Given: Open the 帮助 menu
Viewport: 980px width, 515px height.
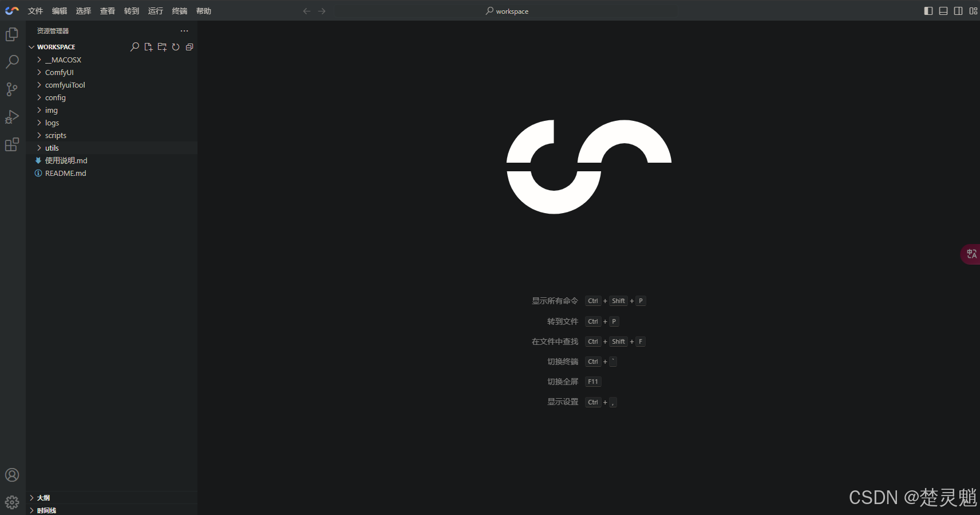Looking at the screenshot, I should [204, 11].
